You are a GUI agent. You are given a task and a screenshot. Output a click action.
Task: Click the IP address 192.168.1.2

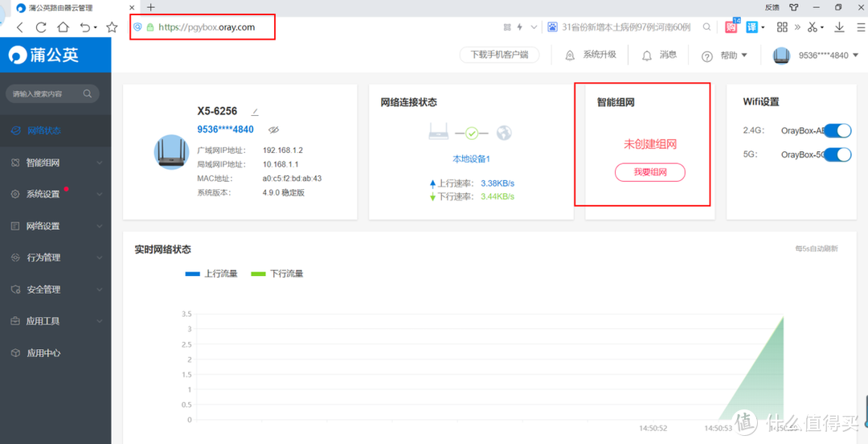pos(283,150)
